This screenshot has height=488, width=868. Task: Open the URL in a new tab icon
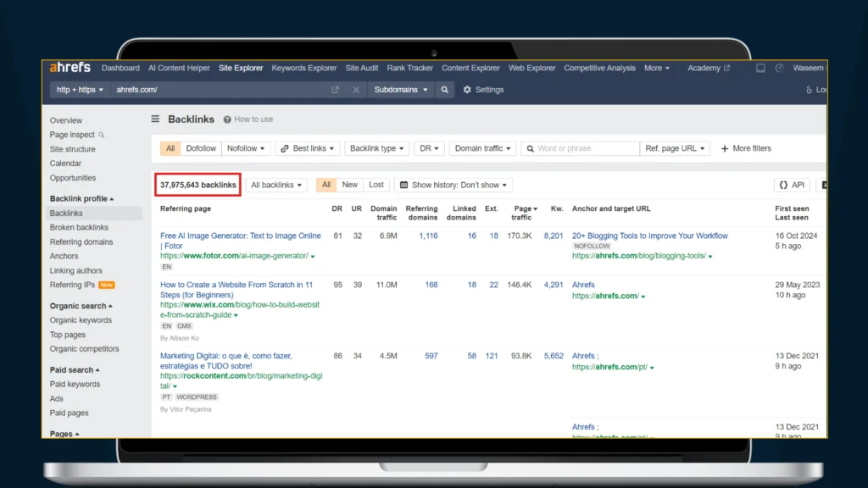(336, 90)
